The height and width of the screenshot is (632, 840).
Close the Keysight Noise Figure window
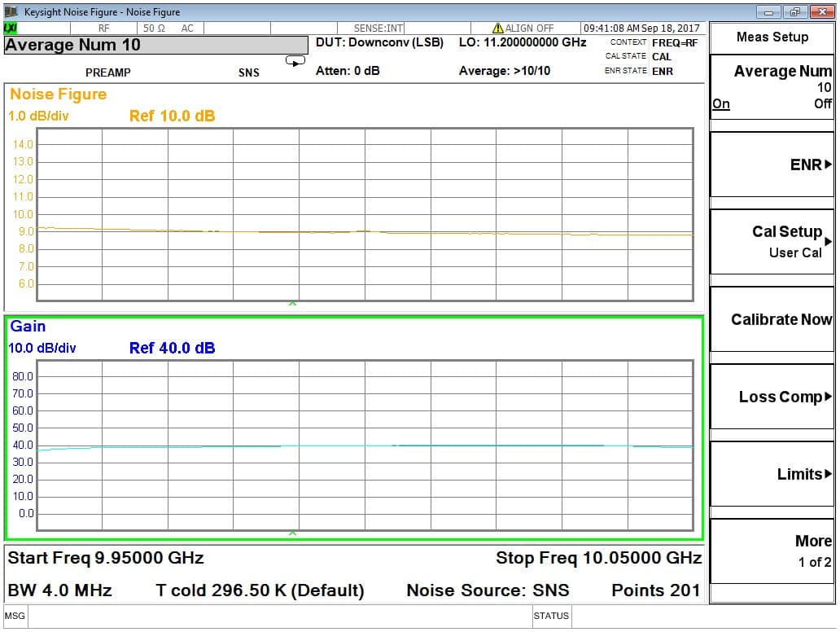[821, 11]
